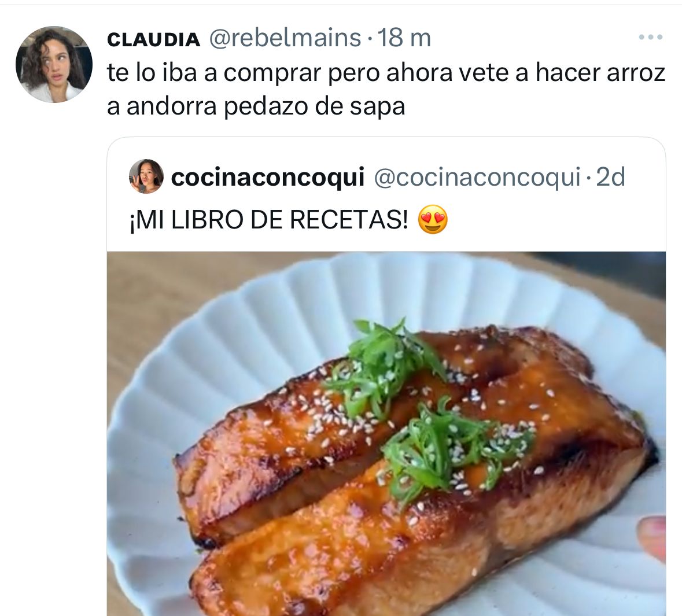This screenshot has height=616, width=682.
Task: Click the phrase pedazo de sapa
Action: 315,106
